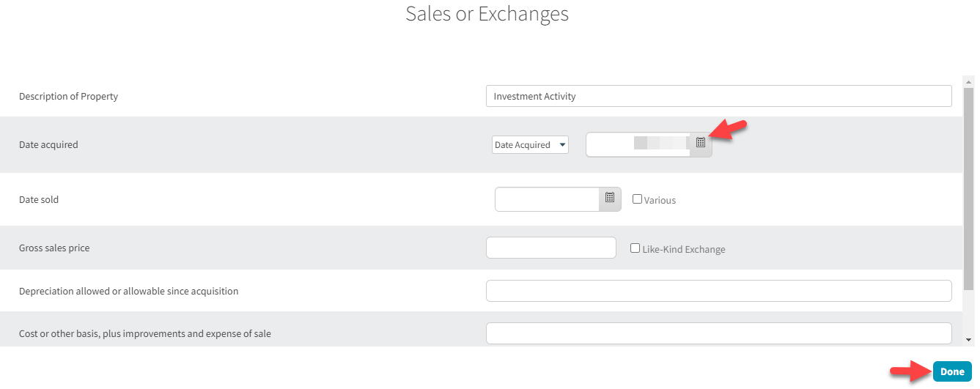The height and width of the screenshot is (389, 980).
Task: Focus the Date sold date field
Action: click(547, 199)
